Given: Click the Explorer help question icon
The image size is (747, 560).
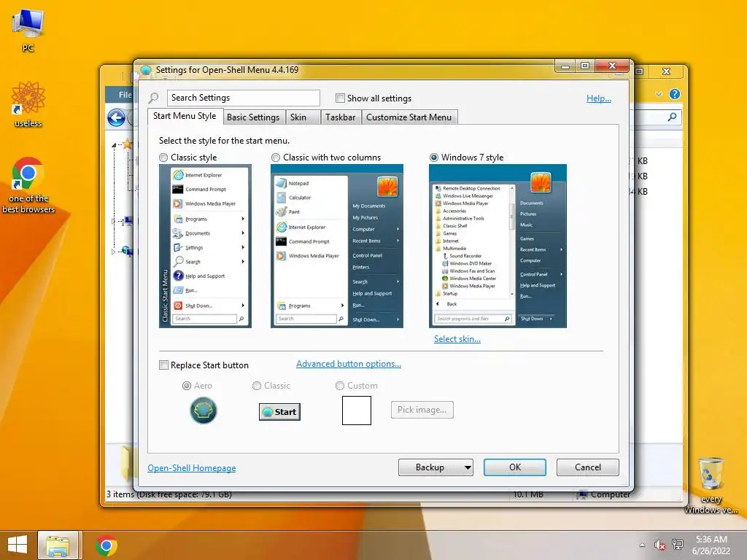Looking at the screenshot, I should tap(675, 94).
